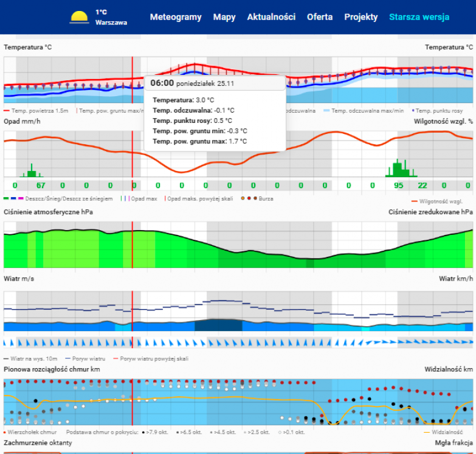This screenshot has height=454, width=476.
Task: Toggle the Temp. powietrza 1.5m legend entry
Action: click(x=36, y=111)
